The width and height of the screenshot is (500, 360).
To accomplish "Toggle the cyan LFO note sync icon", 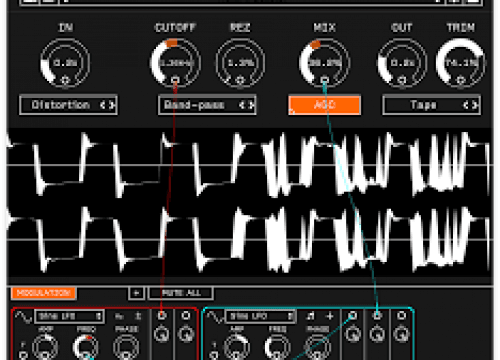I will coord(311,316).
